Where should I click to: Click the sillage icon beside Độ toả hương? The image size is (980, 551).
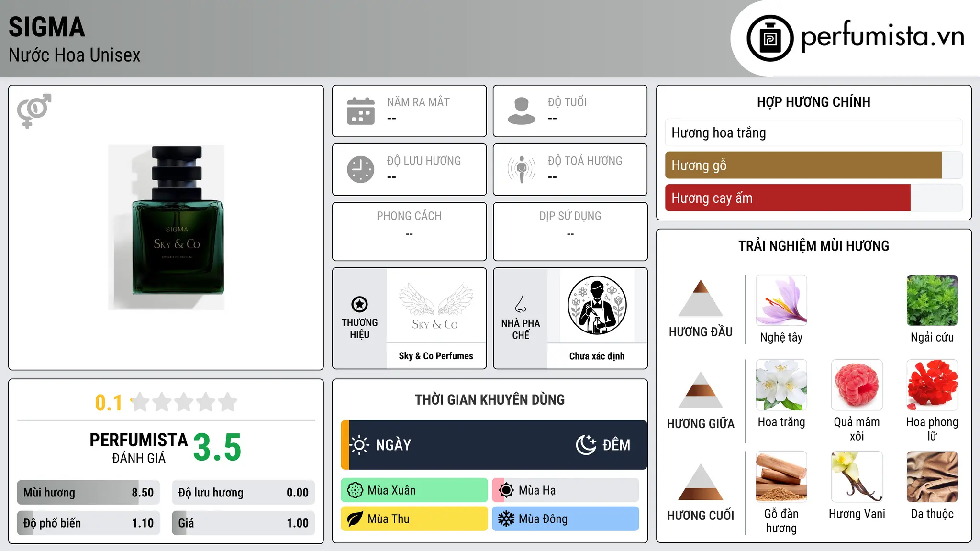pos(522,169)
